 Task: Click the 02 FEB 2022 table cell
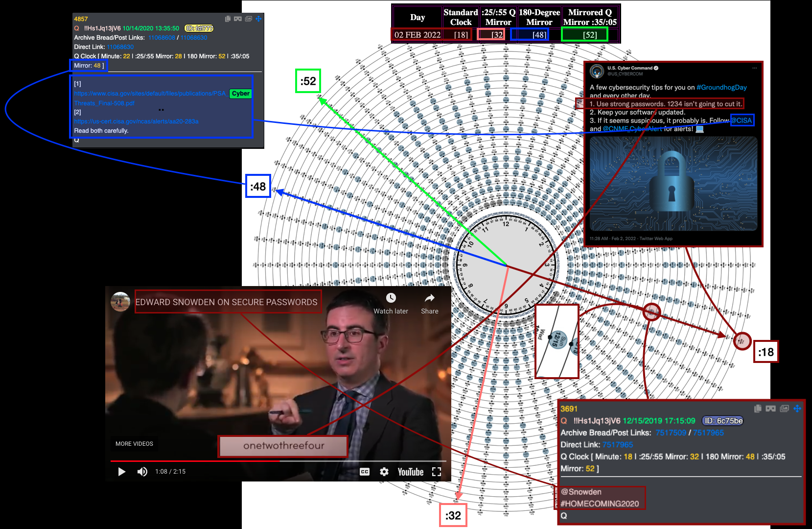pos(418,35)
